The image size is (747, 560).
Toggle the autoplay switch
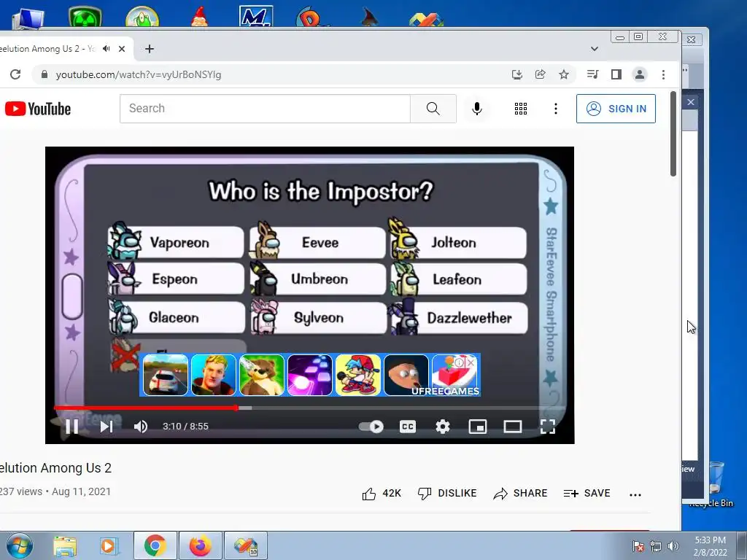[x=371, y=426]
